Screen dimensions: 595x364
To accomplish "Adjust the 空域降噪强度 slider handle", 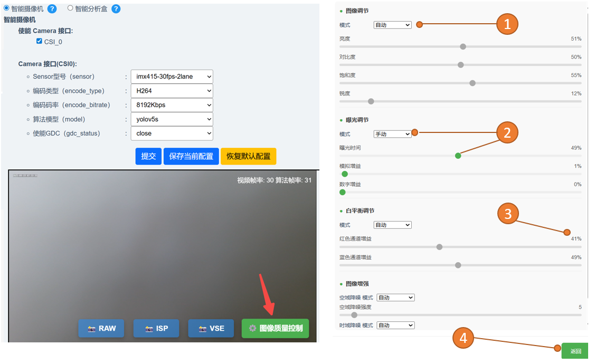I will click(x=354, y=315).
